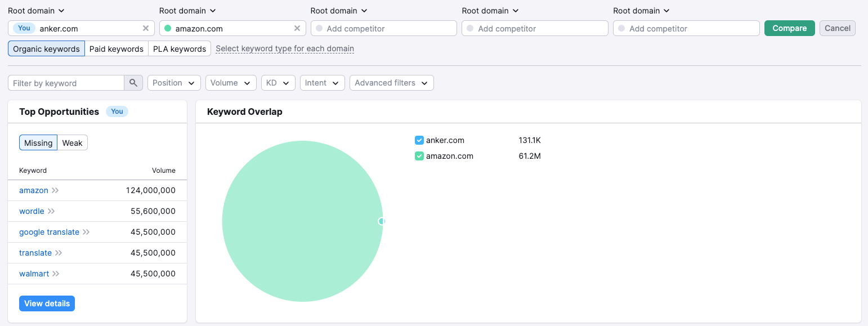The image size is (868, 326).
Task: Click the You tag in the anker.com field
Action: point(24,28)
